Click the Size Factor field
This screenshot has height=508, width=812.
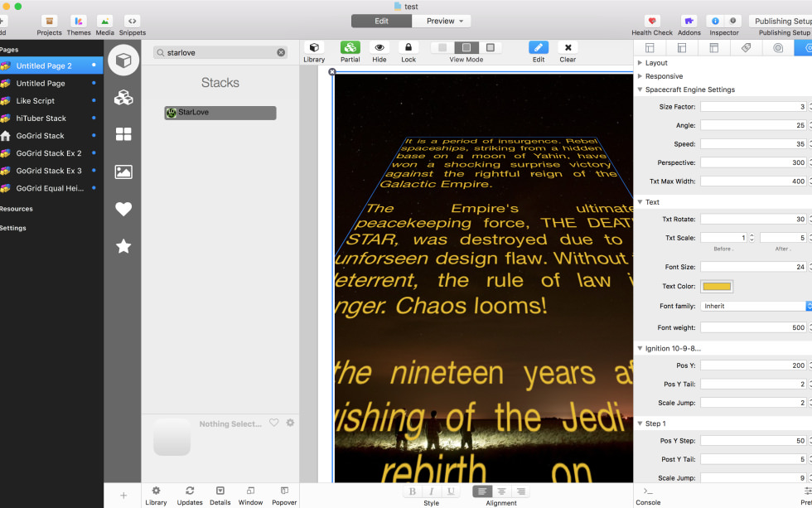[753, 107]
